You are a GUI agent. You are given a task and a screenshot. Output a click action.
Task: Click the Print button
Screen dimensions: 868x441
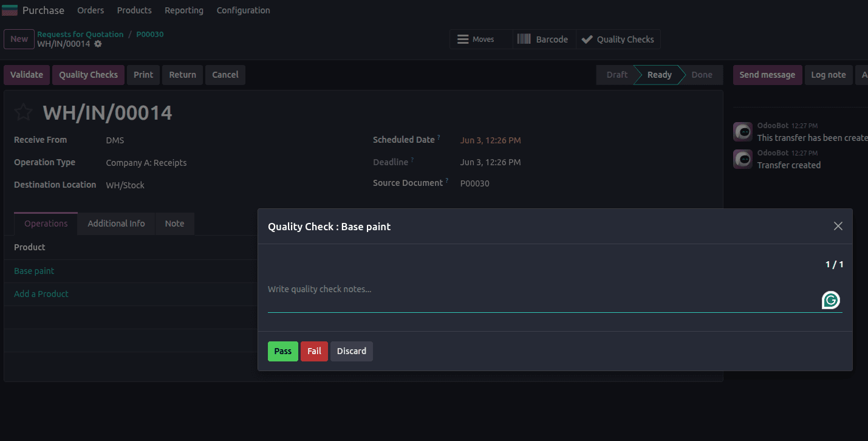pyautogui.click(x=143, y=75)
